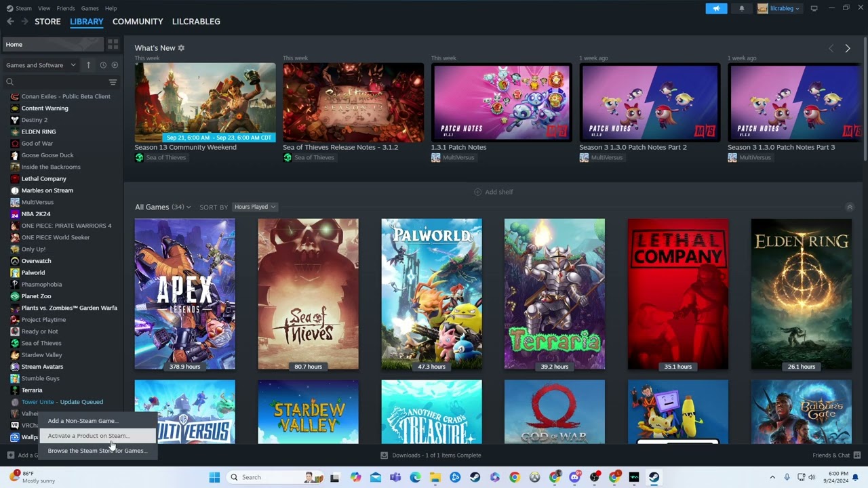The width and height of the screenshot is (868, 488).
Task: Toggle sort ascending arrow in library sidebar
Action: click(x=88, y=65)
